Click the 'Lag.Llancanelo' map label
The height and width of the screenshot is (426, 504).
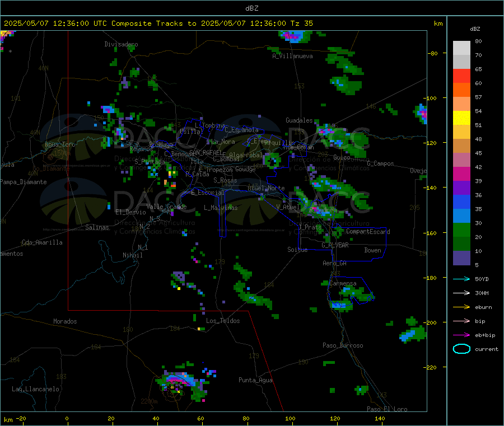[35, 389]
